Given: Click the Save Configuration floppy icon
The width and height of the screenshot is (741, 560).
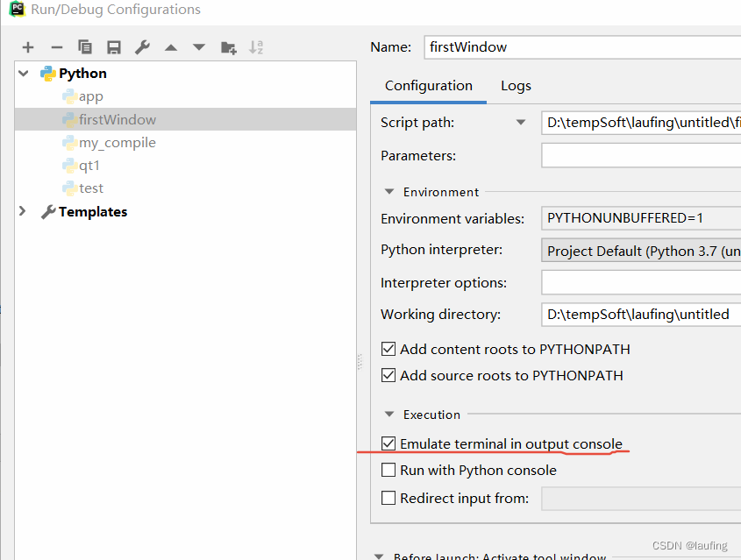Looking at the screenshot, I should tap(114, 47).
